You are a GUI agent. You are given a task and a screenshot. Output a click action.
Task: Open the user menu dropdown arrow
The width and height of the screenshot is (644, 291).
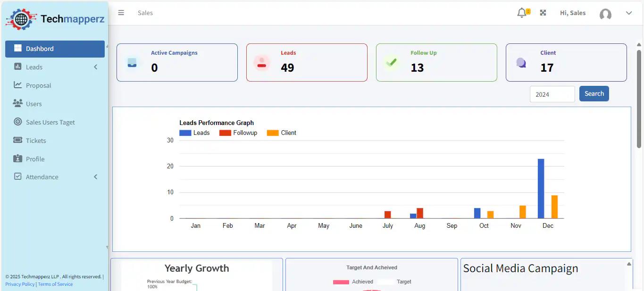click(x=629, y=13)
